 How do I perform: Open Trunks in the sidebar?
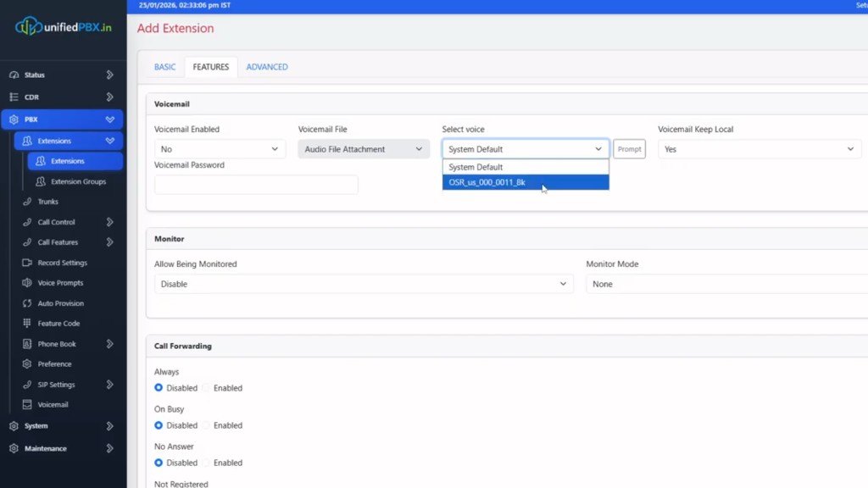pos(48,202)
